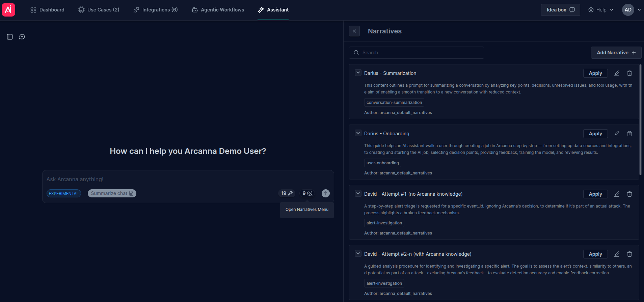Open Use Cases (2) tab
The width and height of the screenshot is (644, 302).
coord(99,10)
